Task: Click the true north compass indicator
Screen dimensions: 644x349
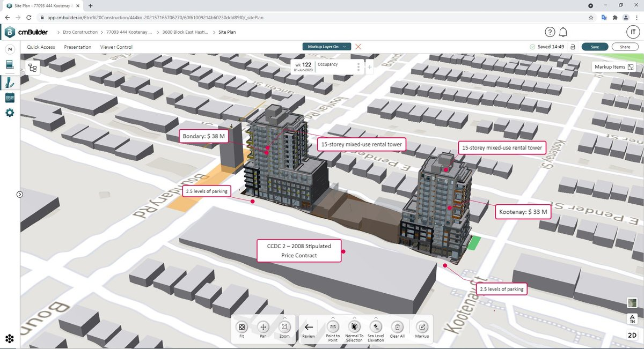Action: pyautogui.click(x=632, y=319)
